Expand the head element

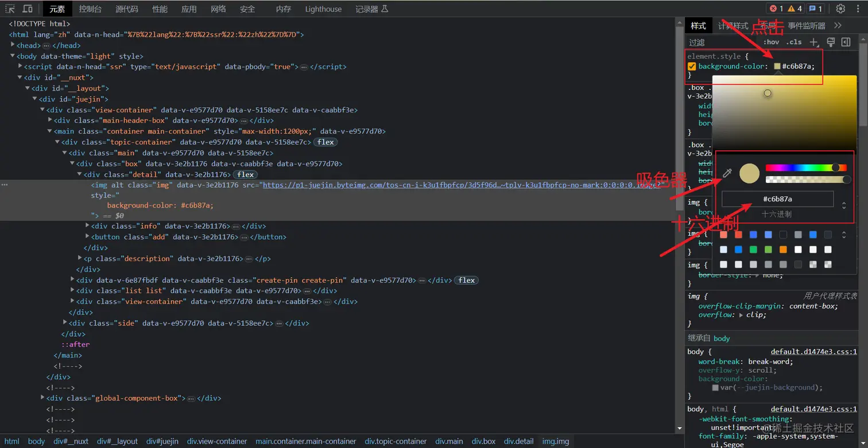tap(13, 45)
